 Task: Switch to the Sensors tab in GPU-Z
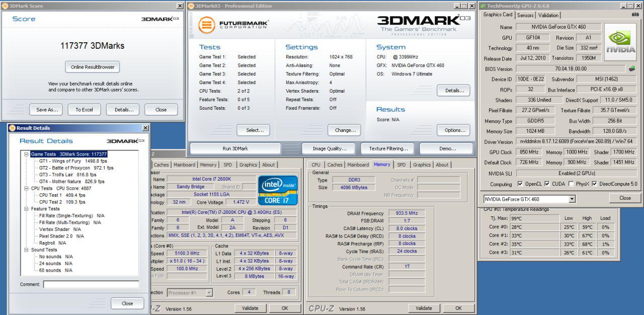click(525, 16)
